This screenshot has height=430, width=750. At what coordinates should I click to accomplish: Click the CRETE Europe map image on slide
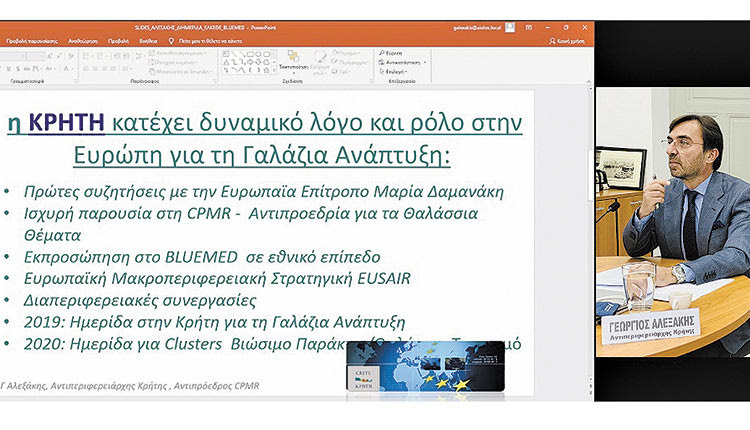point(425,367)
